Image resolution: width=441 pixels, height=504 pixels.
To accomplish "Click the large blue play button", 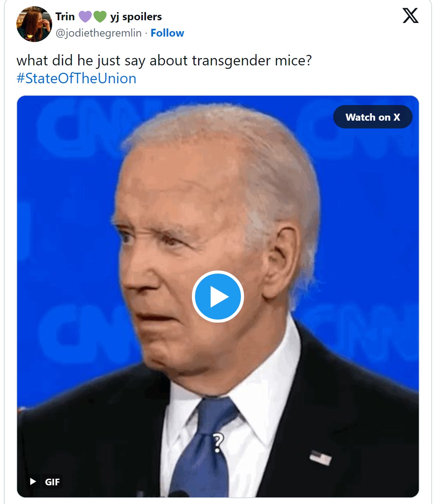I will (218, 297).
